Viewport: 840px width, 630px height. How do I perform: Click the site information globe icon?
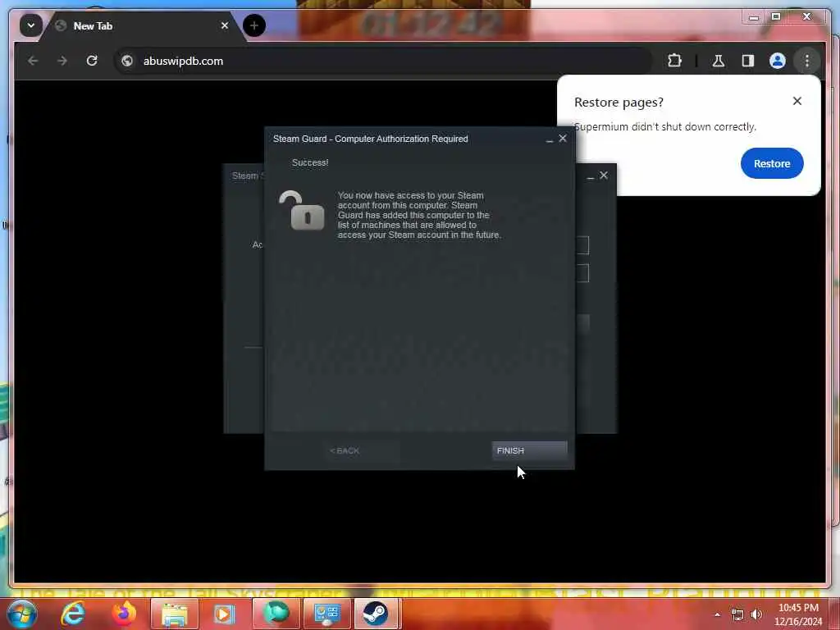pos(127,61)
